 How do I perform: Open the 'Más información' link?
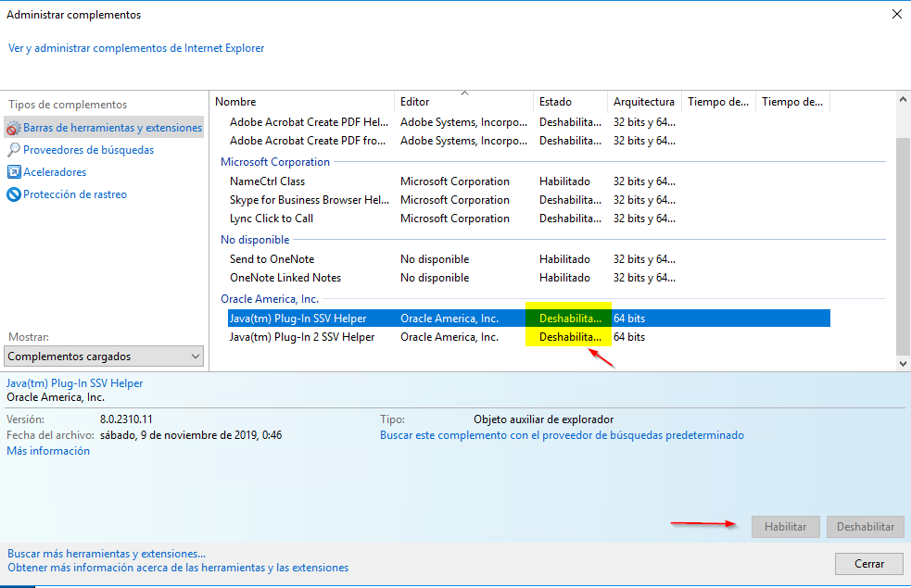48,451
